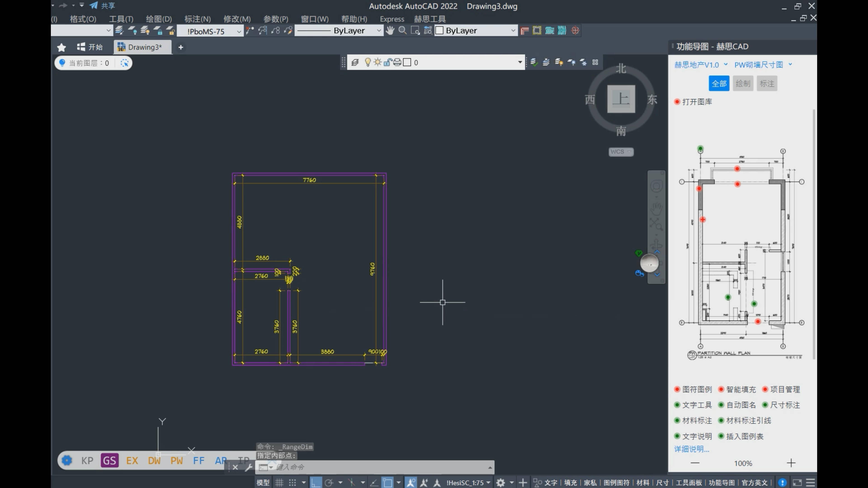
Task: Click the GS toolbar shortcut
Action: click(109, 460)
